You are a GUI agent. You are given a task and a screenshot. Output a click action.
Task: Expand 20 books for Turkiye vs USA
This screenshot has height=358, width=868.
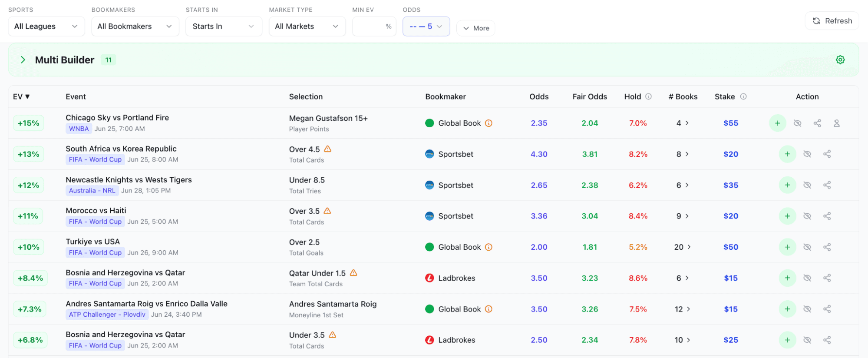coord(683,247)
